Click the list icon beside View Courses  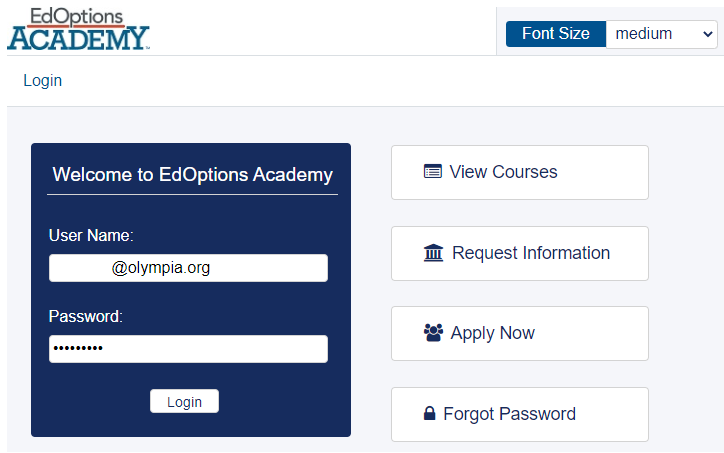click(432, 172)
